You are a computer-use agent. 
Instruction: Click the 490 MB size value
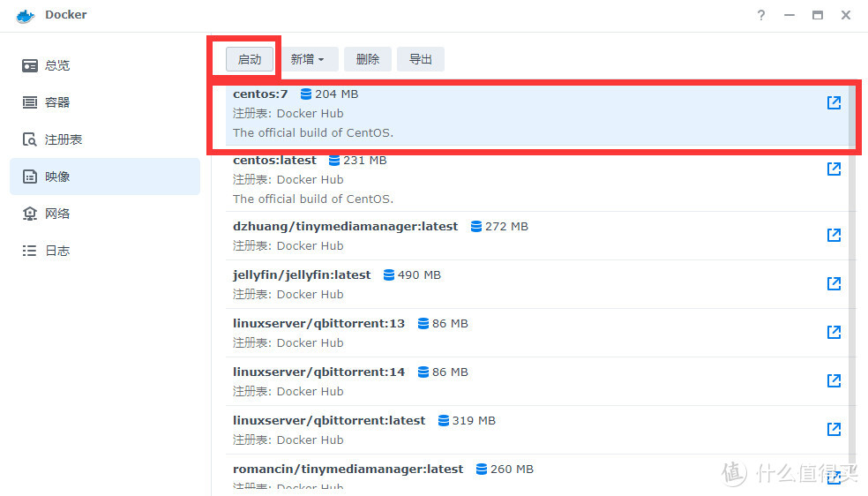coord(419,275)
